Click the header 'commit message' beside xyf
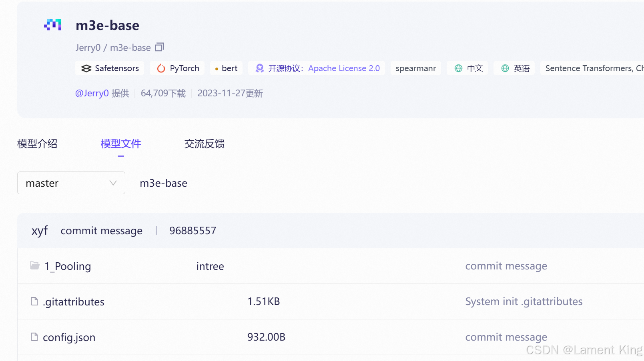The image size is (644, 361). (101, 231)
